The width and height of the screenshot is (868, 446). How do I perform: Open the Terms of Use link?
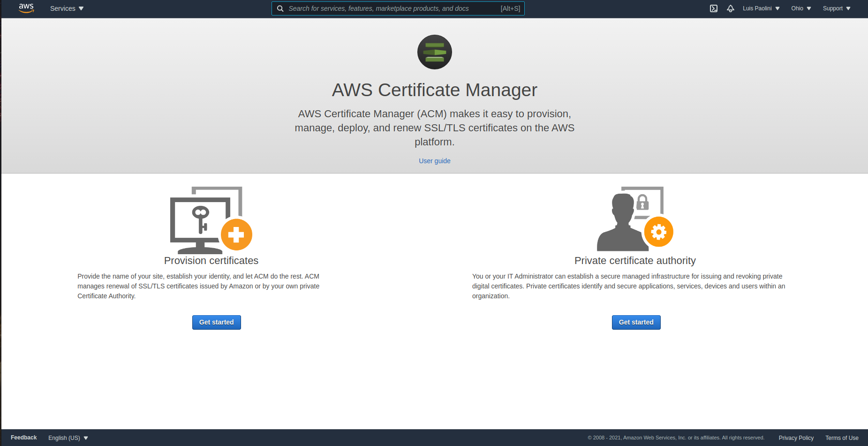pyautogui.click(x=842, y=438)
